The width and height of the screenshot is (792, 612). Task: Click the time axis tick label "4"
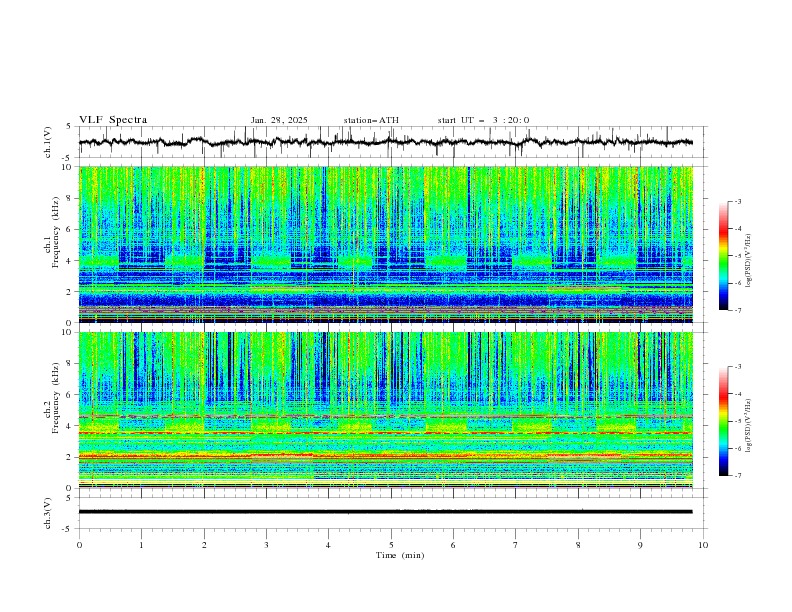click(x=328, y=545)
